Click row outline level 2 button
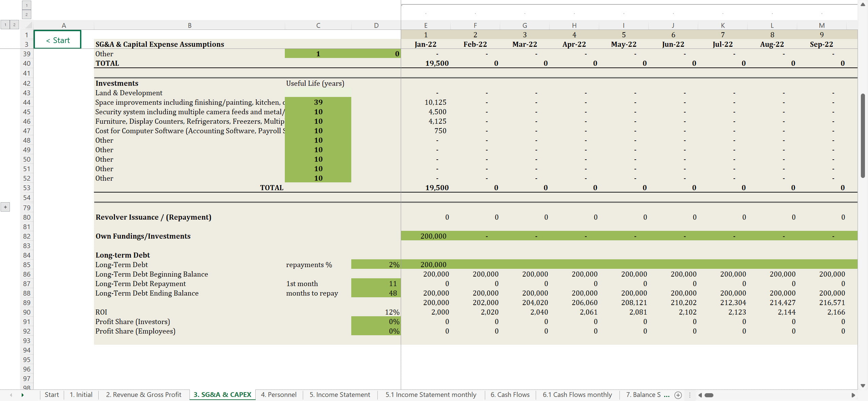Screen dimensions: 868x401 [x=14, y=25]
